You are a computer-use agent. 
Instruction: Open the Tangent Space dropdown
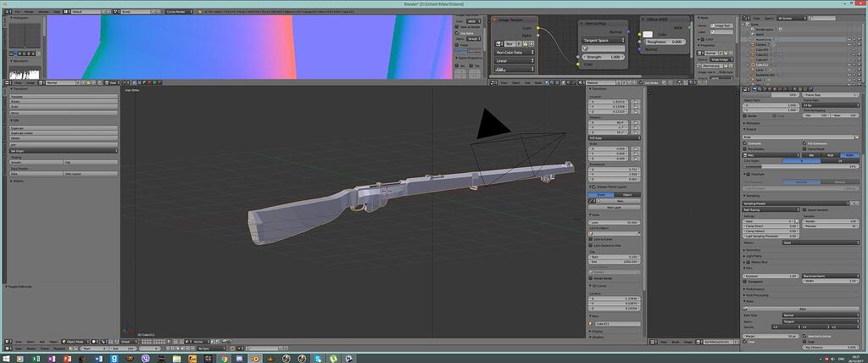(x=604, y=41)
